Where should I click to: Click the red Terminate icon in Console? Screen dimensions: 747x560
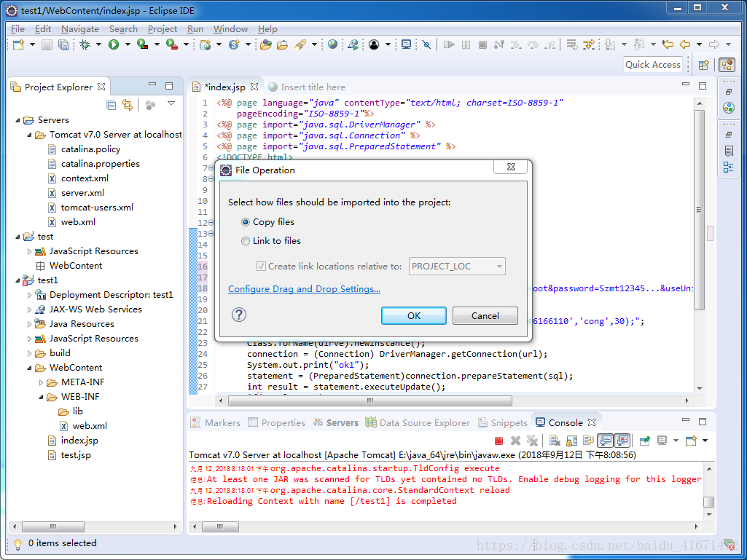498,441
